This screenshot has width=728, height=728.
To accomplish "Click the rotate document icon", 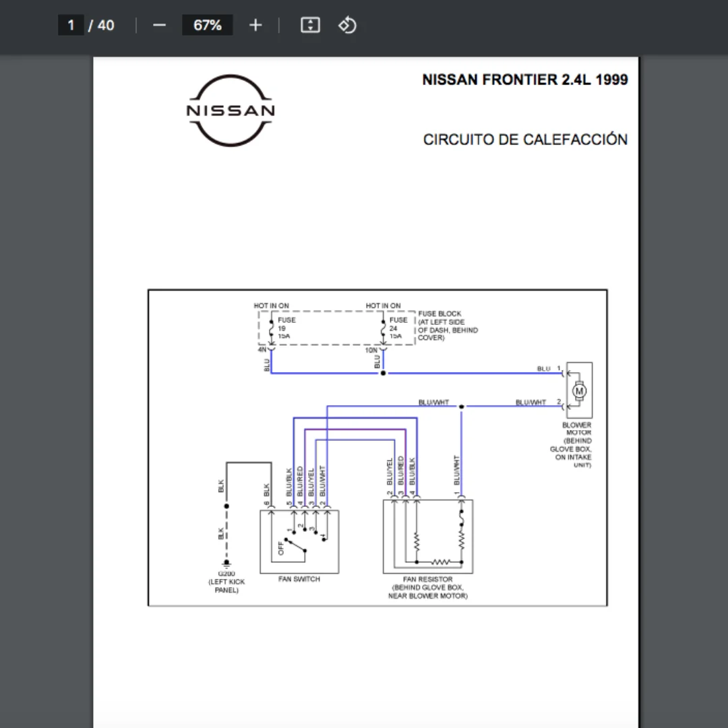I will pyautogui.click(x=347, y=25).
